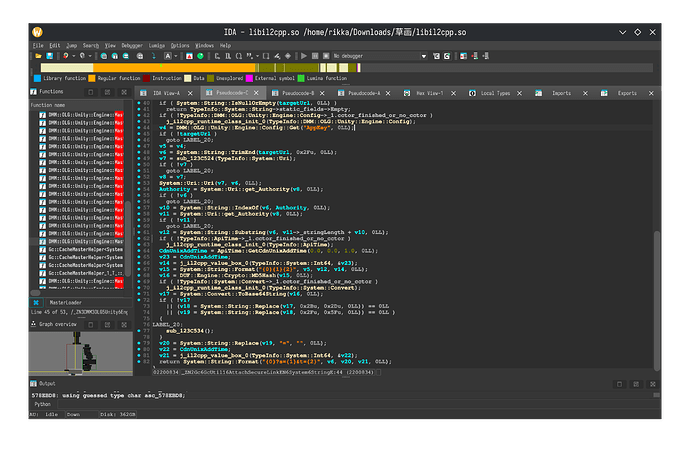Click the terminate process stop icon
The height and width of the screenshot is (452, 690).
pyautogui.click(x=326, y=56)
